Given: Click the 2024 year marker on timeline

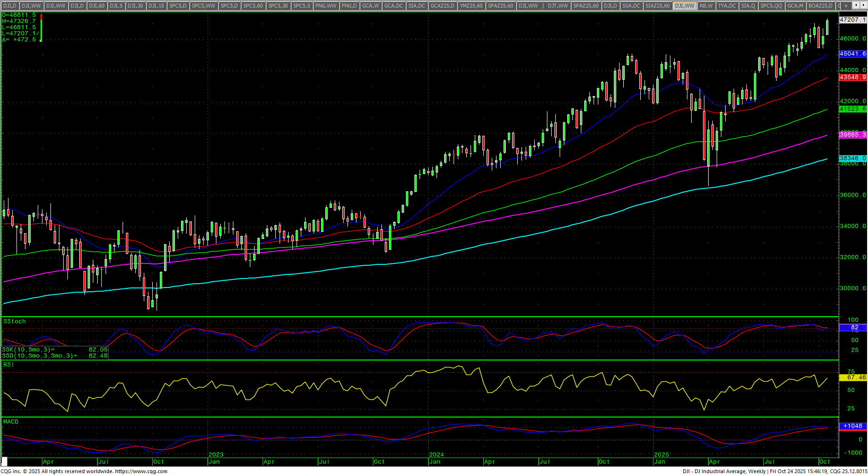Looking at the screenshot, I should coord(436,455).
